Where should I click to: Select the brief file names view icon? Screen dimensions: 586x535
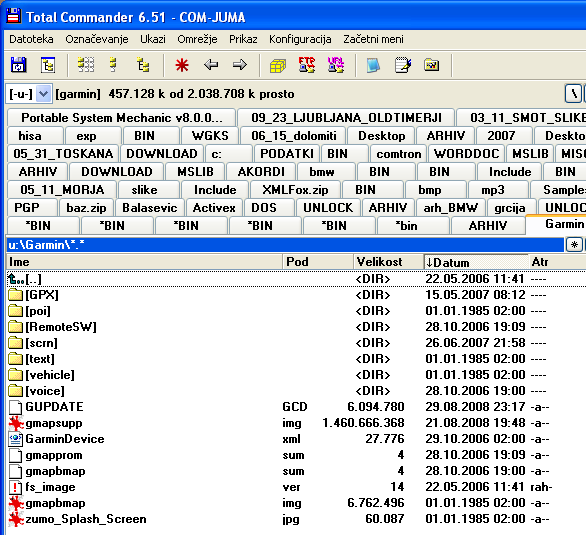(x=113, y=65)
